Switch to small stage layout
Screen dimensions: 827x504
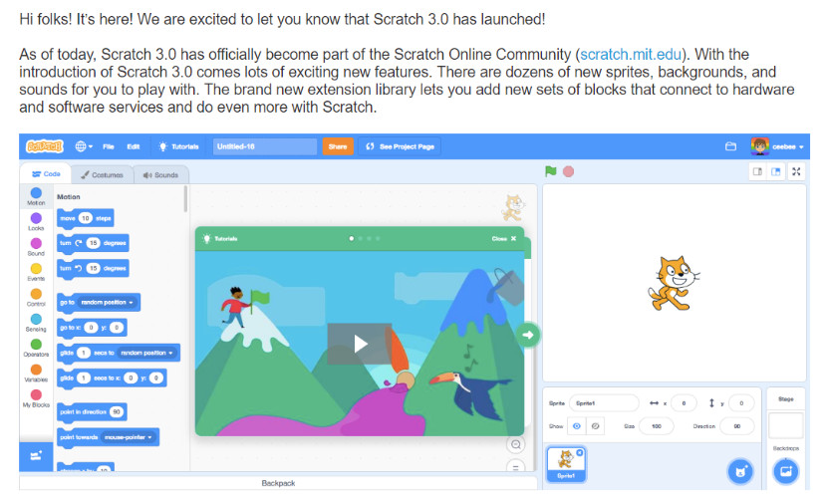(757, 171)
